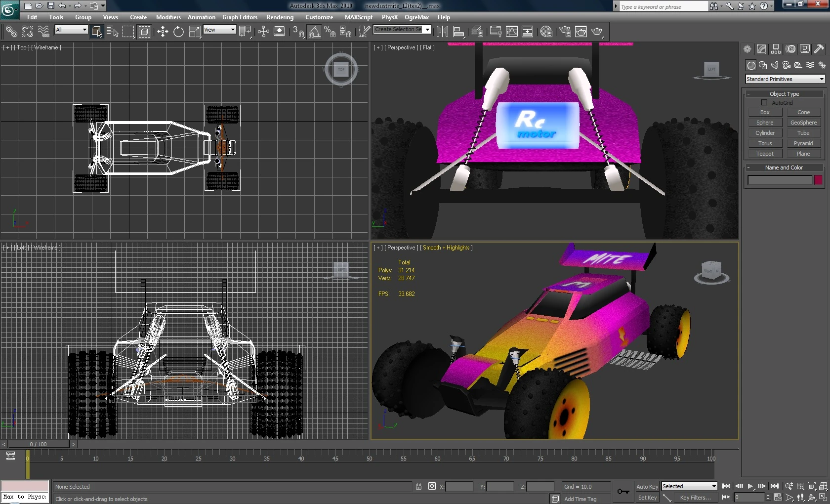Click the Teapot primitive button
This screenshot has width=830, height=504.
[x=765, y=154]
